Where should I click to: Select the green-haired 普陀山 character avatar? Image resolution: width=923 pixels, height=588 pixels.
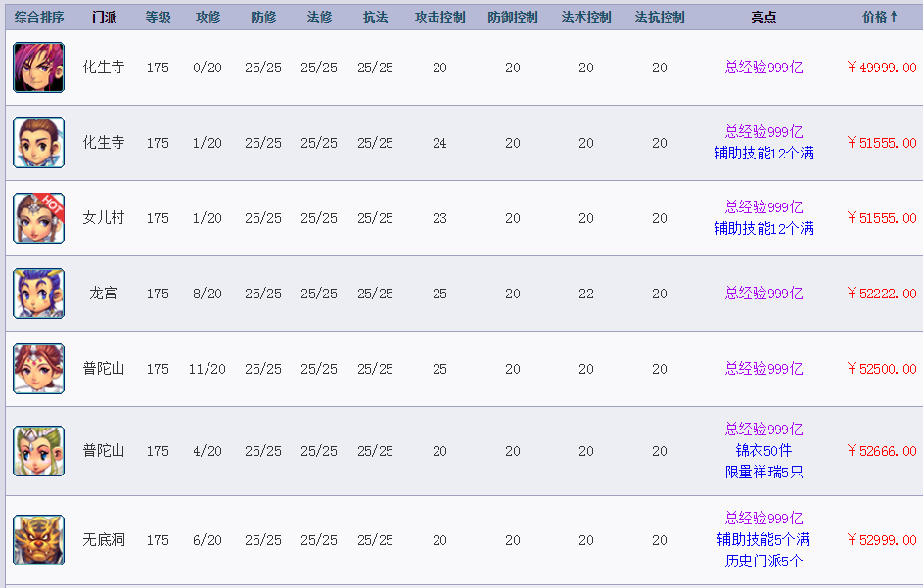(39, 451)
